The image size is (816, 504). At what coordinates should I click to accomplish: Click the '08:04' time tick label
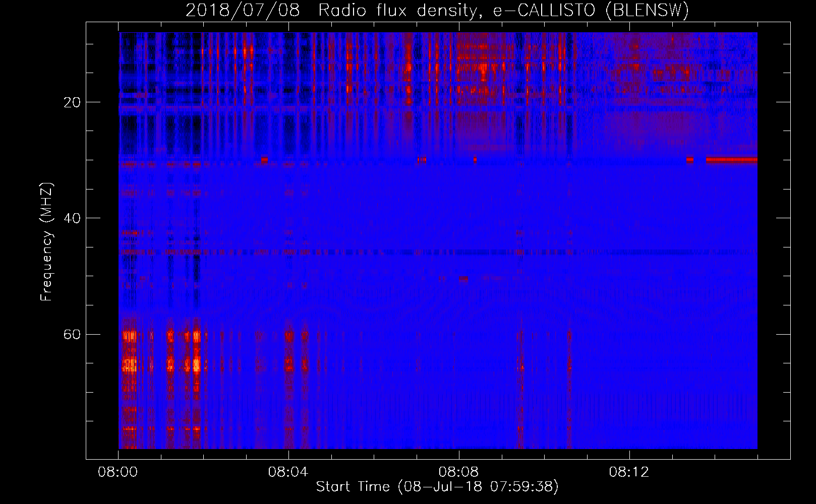point(288,472)
